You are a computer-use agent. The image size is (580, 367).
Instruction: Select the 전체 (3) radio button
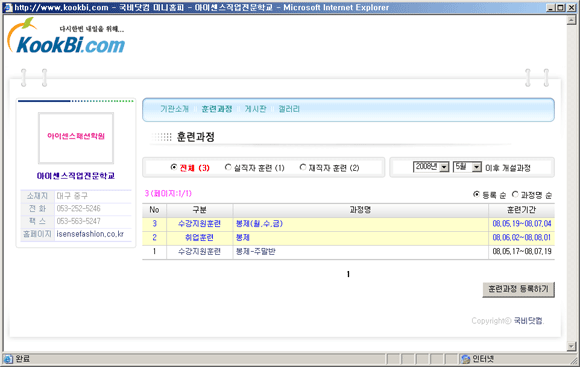point(173,167)
